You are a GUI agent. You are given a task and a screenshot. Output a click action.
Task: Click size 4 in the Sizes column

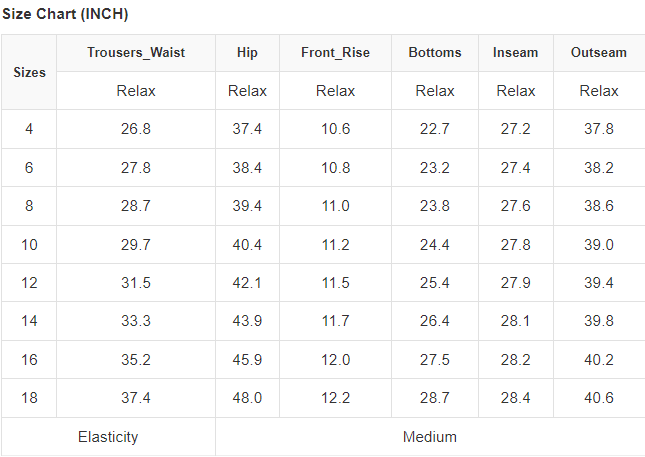point(29,129)
